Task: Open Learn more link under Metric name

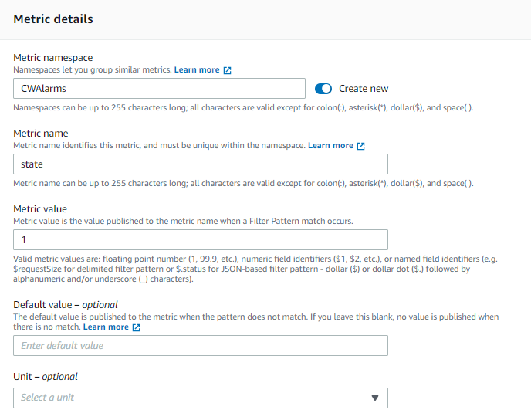Action: click(x=330, y=146)
